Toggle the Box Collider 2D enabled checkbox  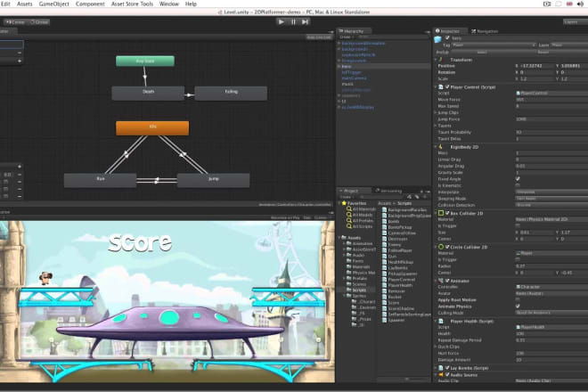[447, 213]
